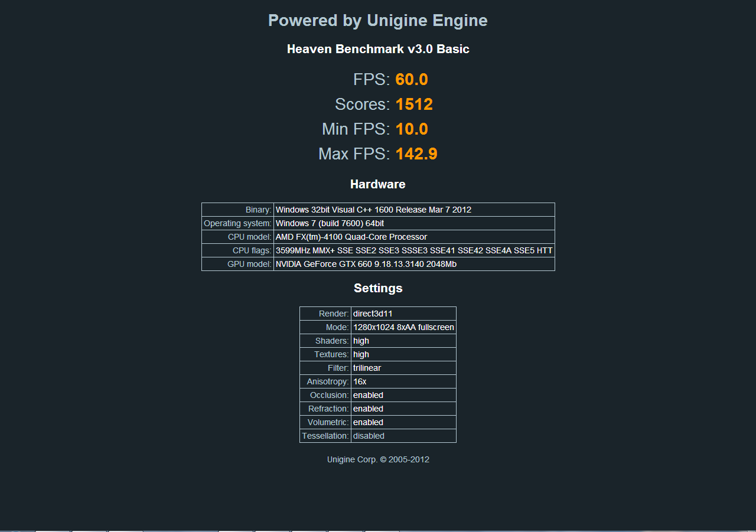Select the 'Windows 32bit Visual C++ 1600 Release' cell
The height and width of the screenshot is (532, 756).
(414, 210)
